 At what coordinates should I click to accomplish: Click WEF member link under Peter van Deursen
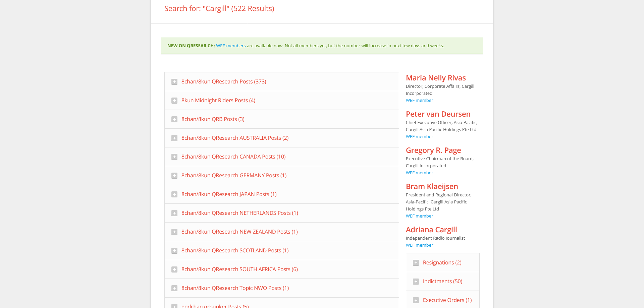[419, 136]
